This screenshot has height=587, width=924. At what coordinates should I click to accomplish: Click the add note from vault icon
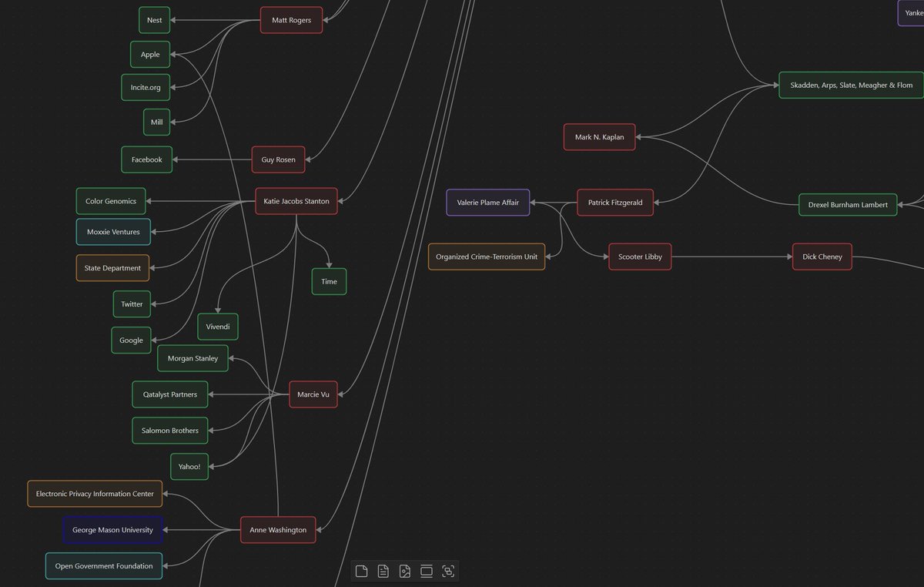(x=383, y=571)
